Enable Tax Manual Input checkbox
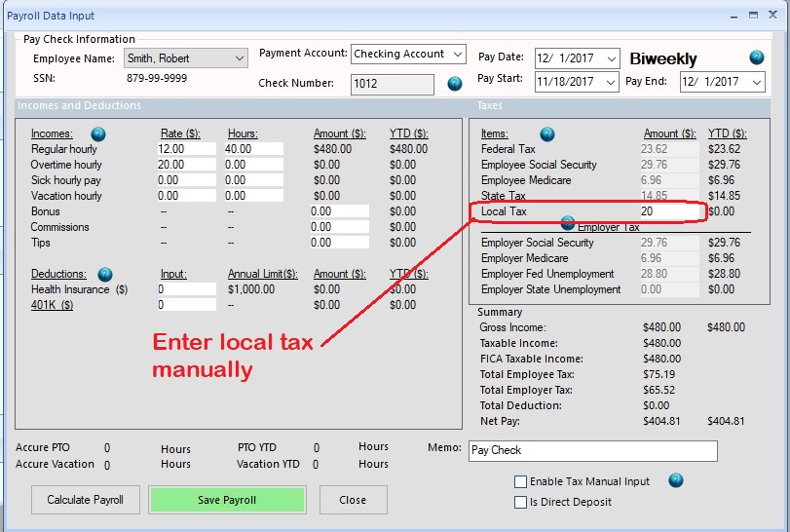790x532 pixels. [521, 482]
